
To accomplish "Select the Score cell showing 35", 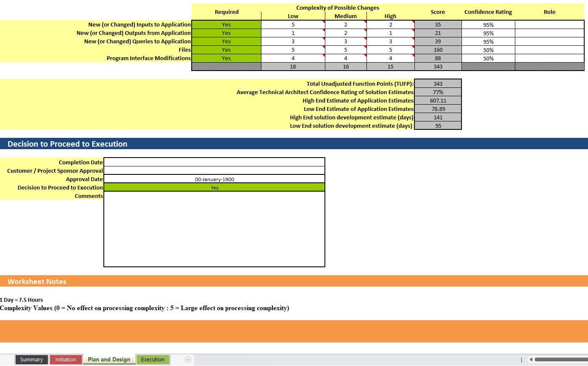I will (438, 25).
